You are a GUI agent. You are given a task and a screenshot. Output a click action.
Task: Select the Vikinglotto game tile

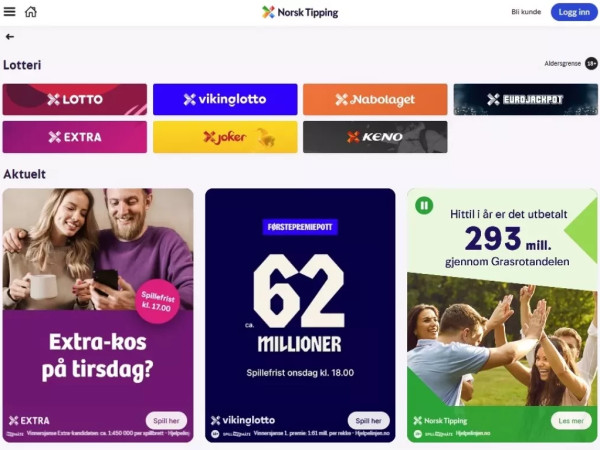[x=225, y=99]
